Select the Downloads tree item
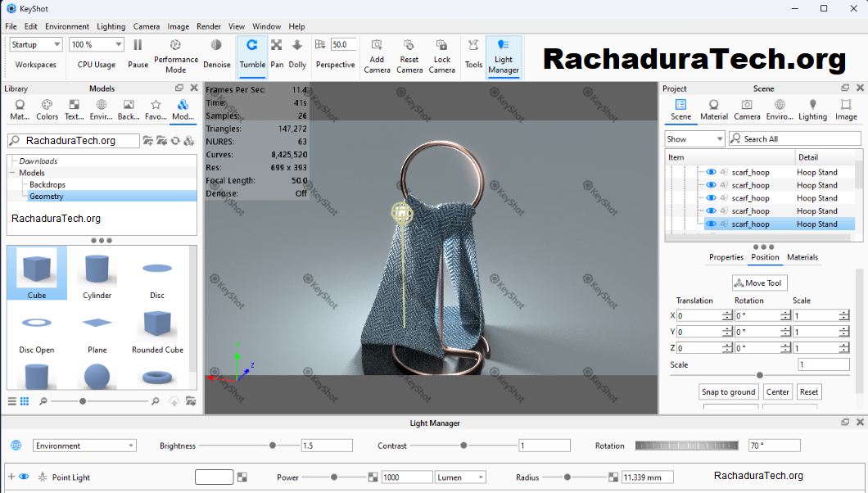Viewport: 868px width, 493px height. click(38, 161)
